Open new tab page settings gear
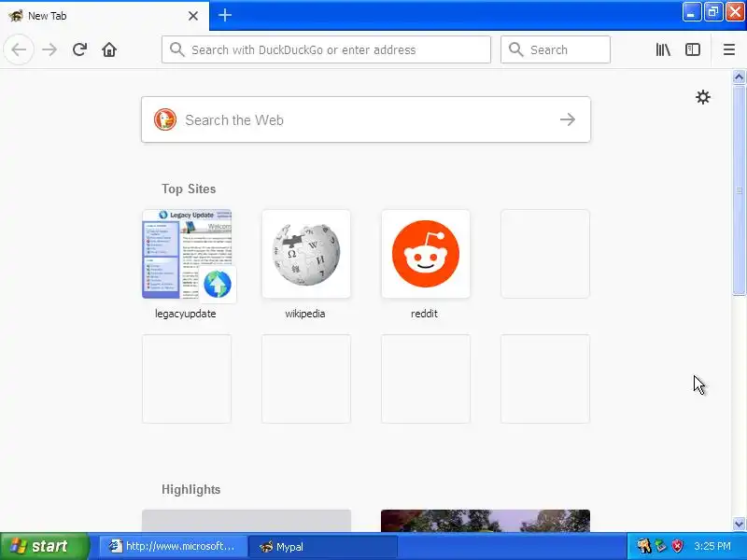747x560 pixels. tap(703, 97)
